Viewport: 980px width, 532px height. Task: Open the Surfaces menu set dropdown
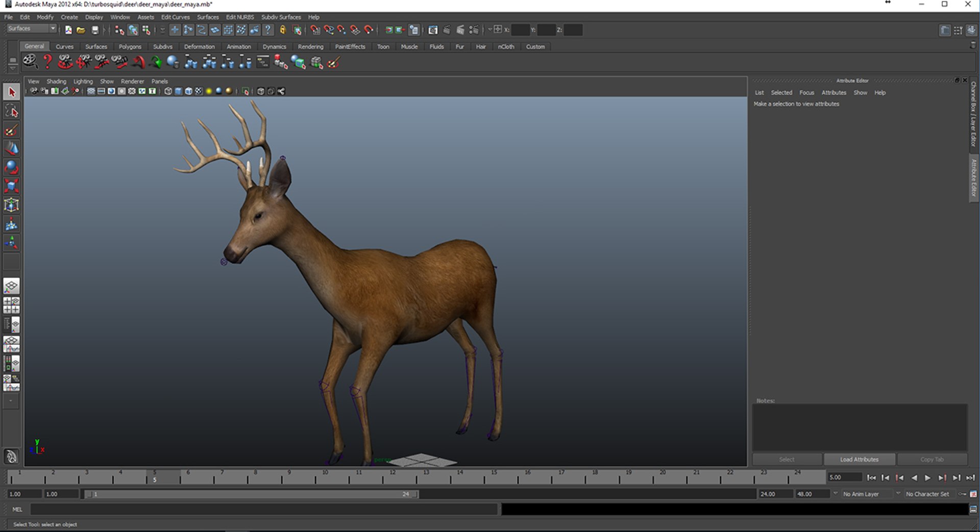tap(31, 29)
